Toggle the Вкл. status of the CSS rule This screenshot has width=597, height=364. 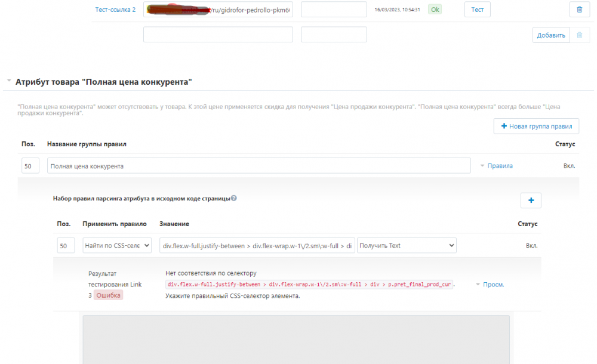pyautogui.click(x=531, y=245)
